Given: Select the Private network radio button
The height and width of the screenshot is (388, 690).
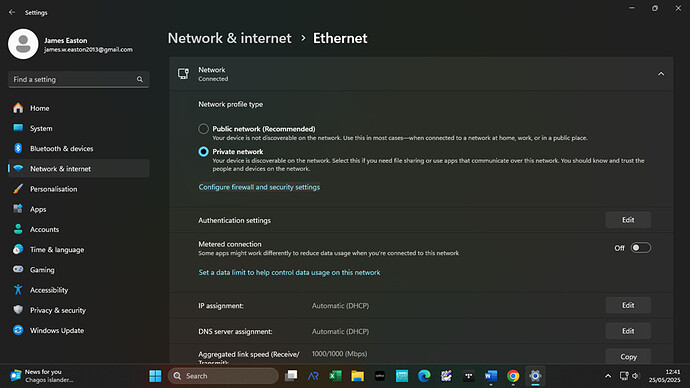Looking at the screenshot, I should [203, 151].
